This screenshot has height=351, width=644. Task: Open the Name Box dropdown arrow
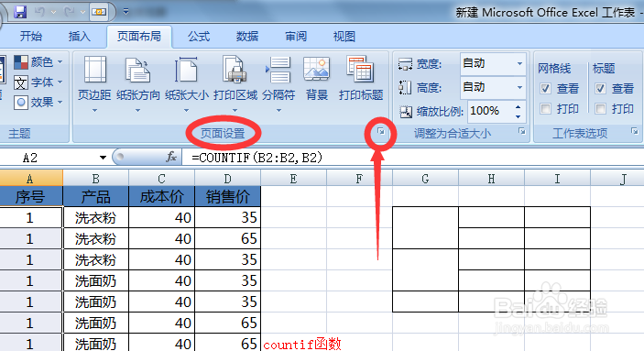pos(104,158)
